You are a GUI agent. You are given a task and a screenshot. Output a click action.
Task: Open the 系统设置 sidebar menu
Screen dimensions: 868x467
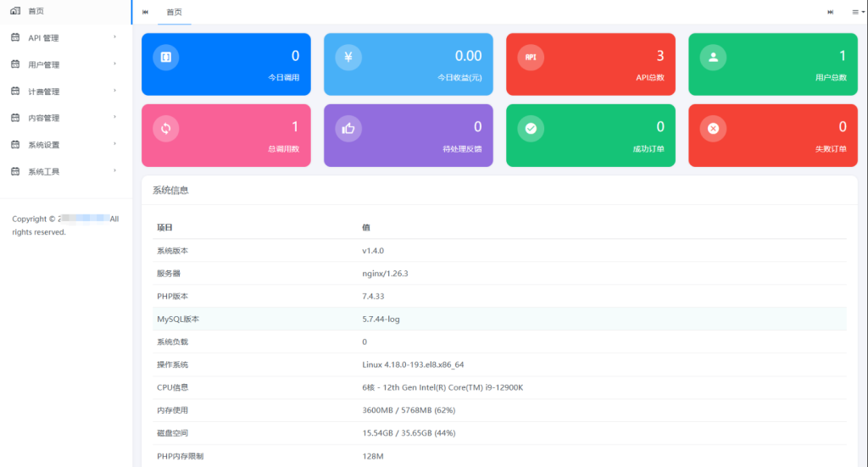[x=44, y=145]
